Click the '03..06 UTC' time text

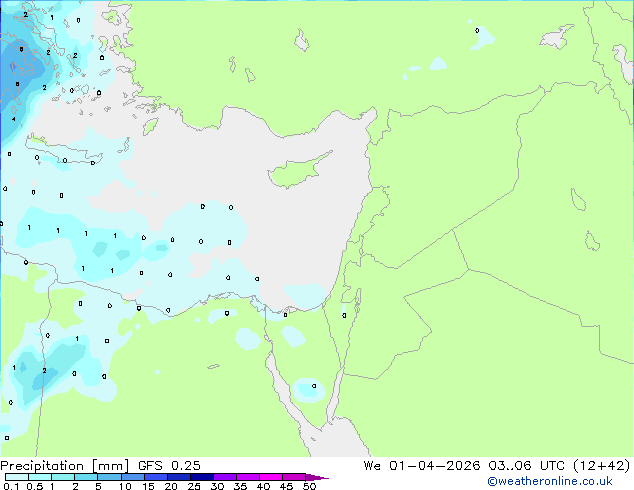coord(526,466)
